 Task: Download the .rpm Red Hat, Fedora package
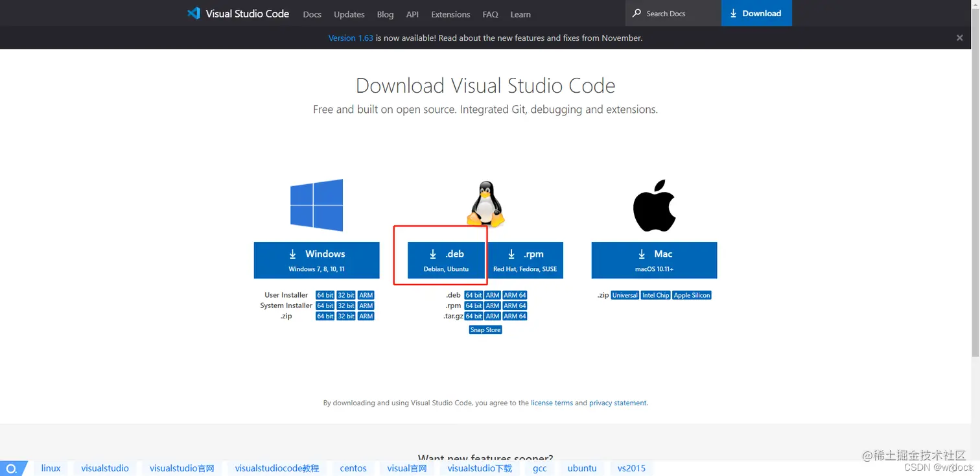click(x=524, y=260)
